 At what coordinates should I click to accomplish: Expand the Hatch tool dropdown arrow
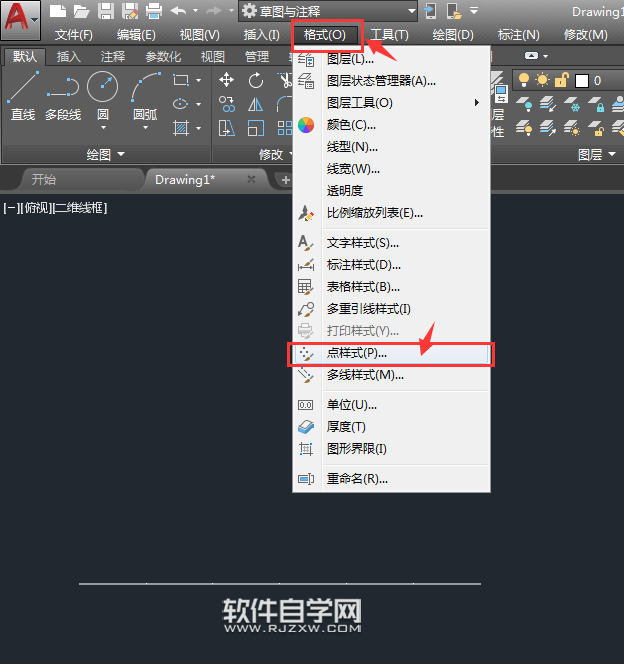199,128
